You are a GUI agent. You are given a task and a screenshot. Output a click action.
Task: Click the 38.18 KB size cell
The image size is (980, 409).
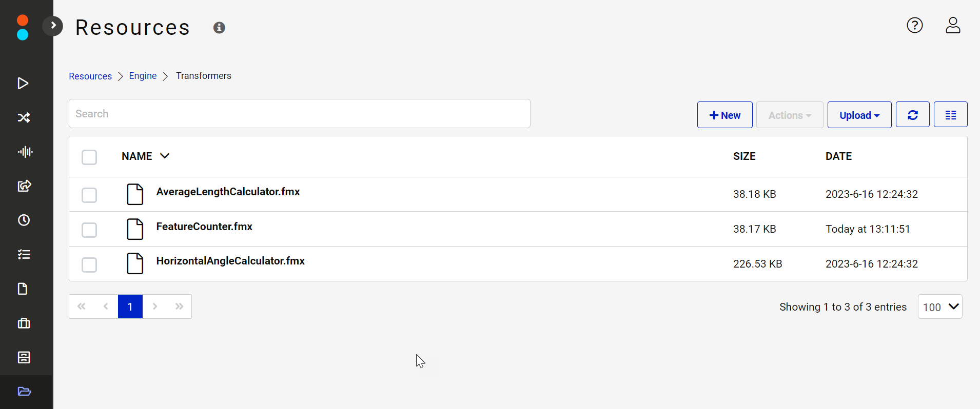coord(754,194)
